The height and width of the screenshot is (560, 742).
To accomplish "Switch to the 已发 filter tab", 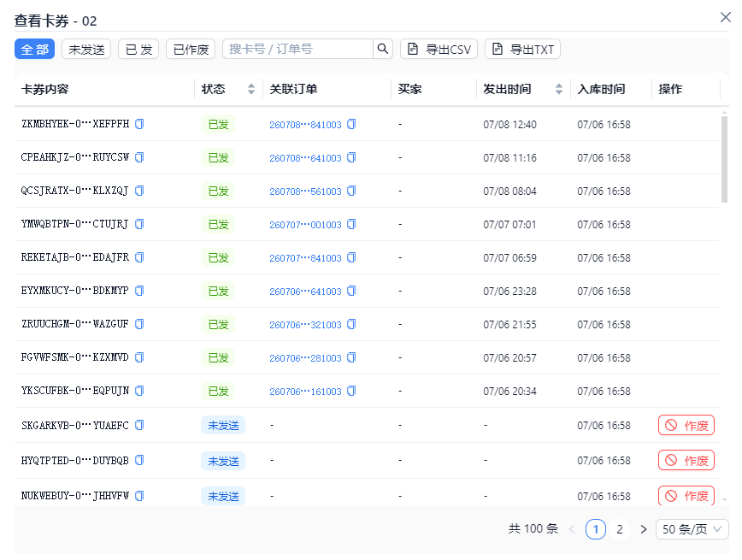I will click(138, 49).
